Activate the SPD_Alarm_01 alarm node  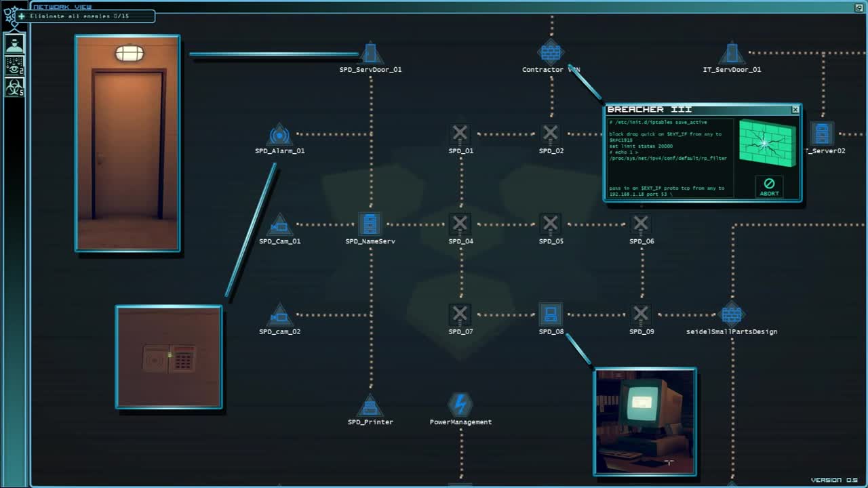click(x=279, y=134)
